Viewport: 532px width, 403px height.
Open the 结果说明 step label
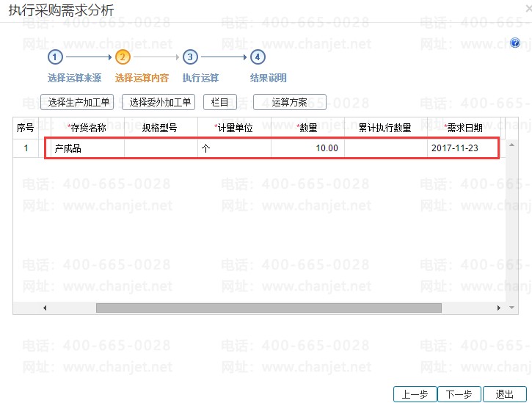[268, 78]
